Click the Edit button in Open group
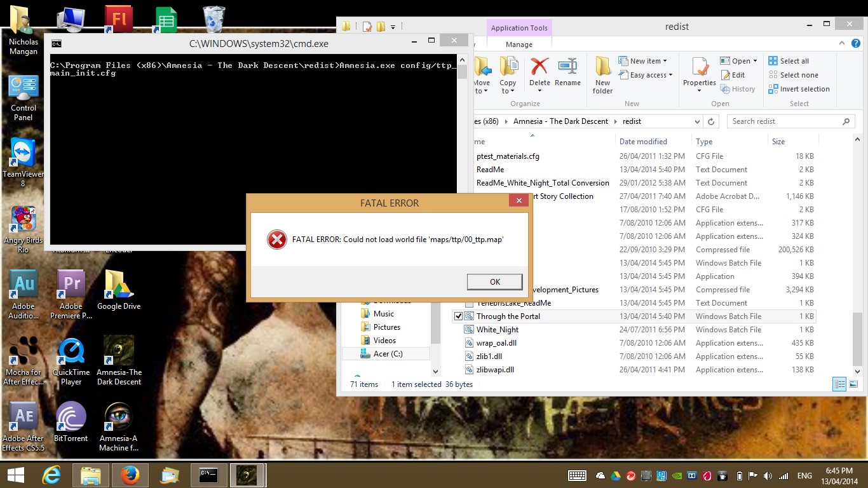The width and height of the screenshot is (868, 488). click(x=732, y=75)
